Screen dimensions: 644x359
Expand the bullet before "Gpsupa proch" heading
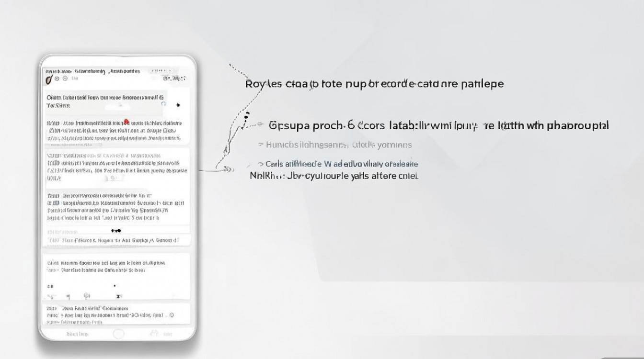261,125
